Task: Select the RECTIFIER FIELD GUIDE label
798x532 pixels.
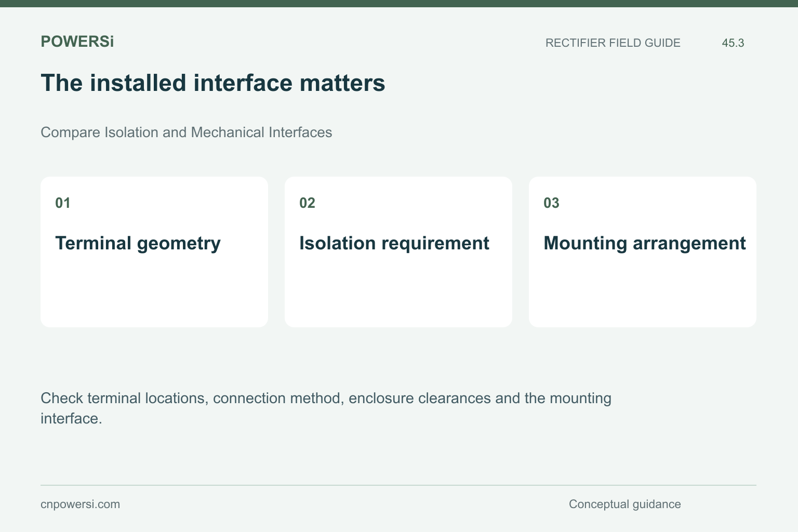Action: [x=613, y=43]
